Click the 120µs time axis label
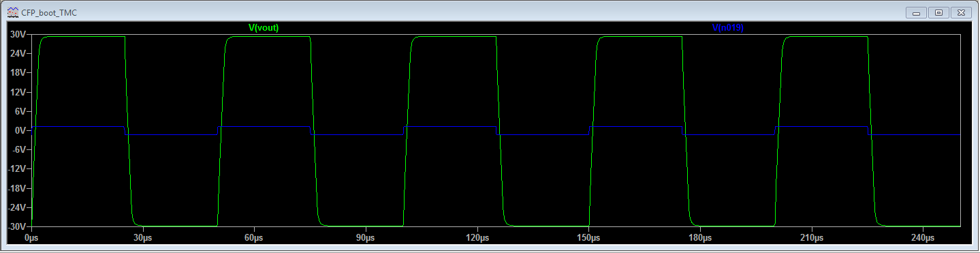Image resolution: width=980 pixels, height=253 pixels. click(x=477, y=238)
